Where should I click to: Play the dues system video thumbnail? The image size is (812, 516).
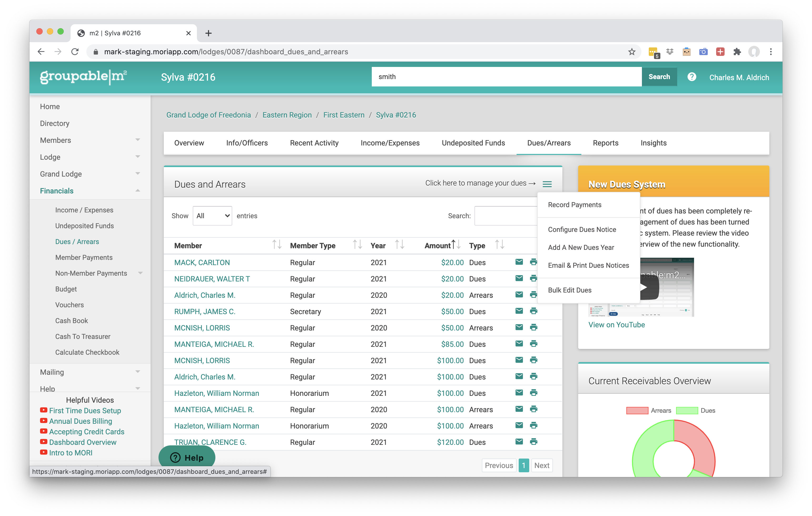click(649, 288)
